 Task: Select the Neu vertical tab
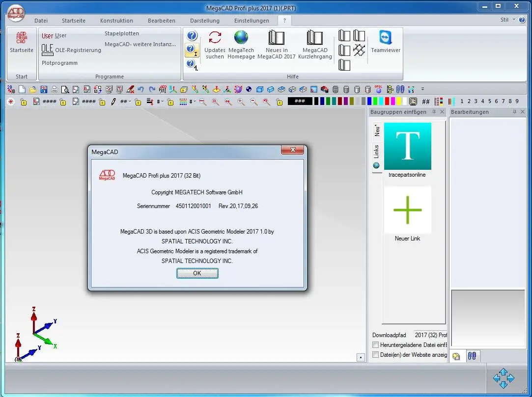[x=377, y=130]
